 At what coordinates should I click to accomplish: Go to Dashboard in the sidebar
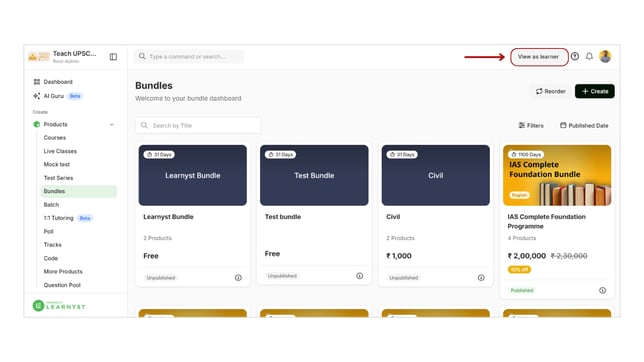58,82
